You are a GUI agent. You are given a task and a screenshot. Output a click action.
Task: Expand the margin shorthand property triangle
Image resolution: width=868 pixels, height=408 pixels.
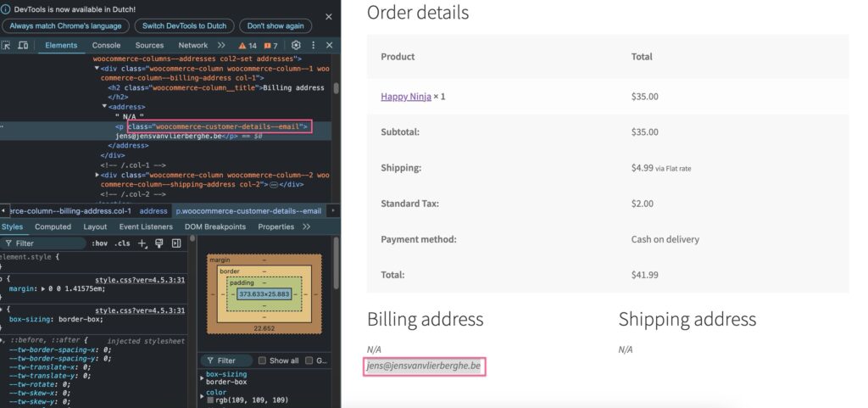point(44,288)
